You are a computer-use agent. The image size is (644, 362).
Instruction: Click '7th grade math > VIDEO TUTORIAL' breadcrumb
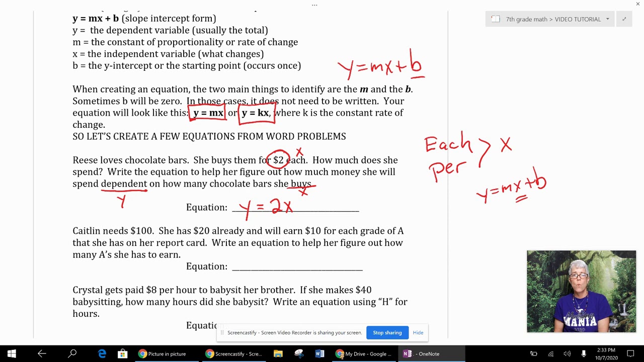point(553,19)
